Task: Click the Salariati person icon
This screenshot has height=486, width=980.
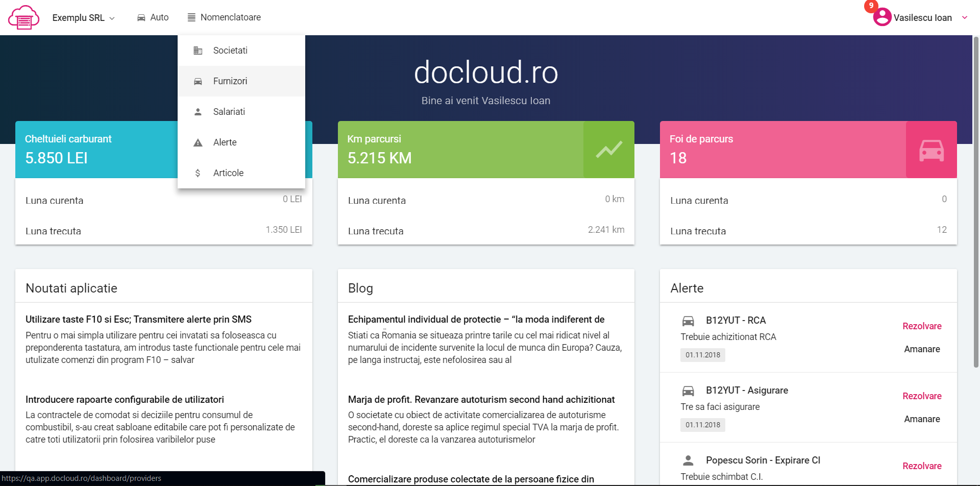Action: (x=198, y=112)
